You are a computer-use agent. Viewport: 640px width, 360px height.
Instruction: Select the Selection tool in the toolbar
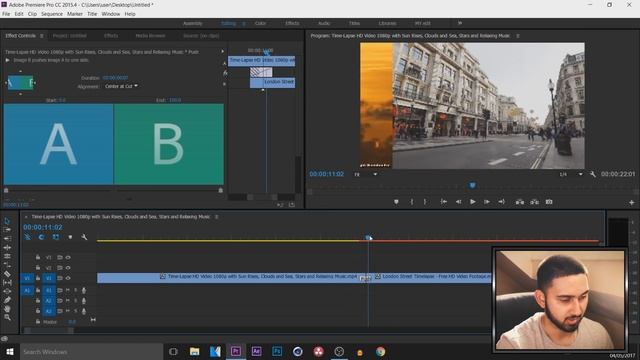click(7, 221)
